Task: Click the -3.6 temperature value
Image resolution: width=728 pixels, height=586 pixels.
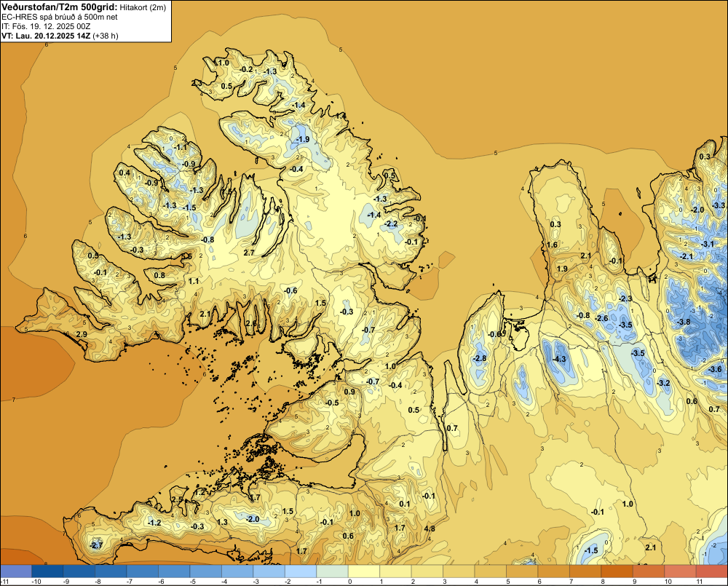Action: point(716,369)
